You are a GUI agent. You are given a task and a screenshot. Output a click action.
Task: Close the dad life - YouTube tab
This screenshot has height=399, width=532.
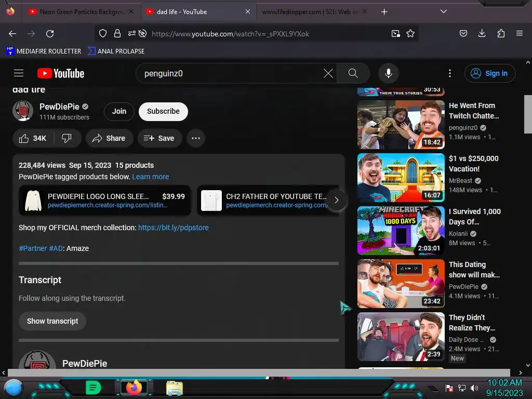(248, 11)
